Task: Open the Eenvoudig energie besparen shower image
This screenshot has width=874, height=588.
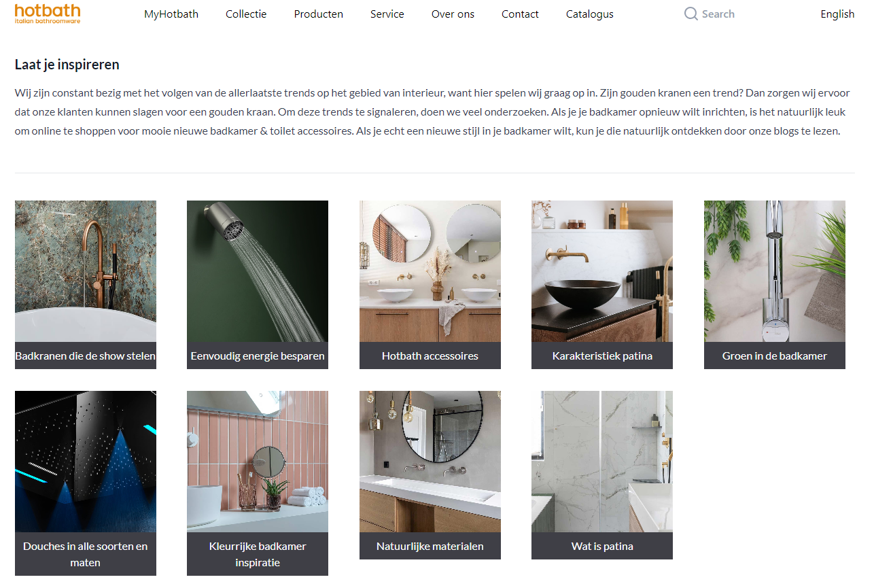Action: [258, 271]
